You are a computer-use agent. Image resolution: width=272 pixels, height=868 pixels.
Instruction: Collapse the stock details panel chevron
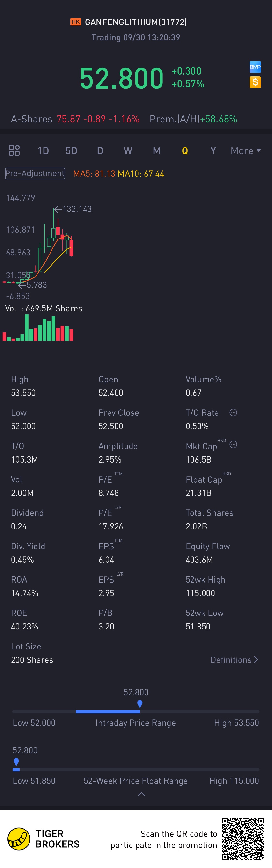(141, 794)
